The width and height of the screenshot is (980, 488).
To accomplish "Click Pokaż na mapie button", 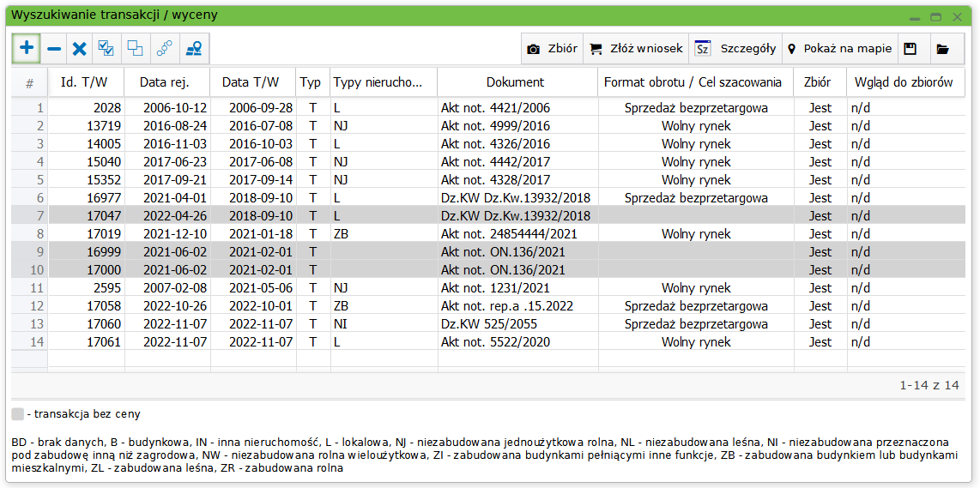I will pos(838,49).
